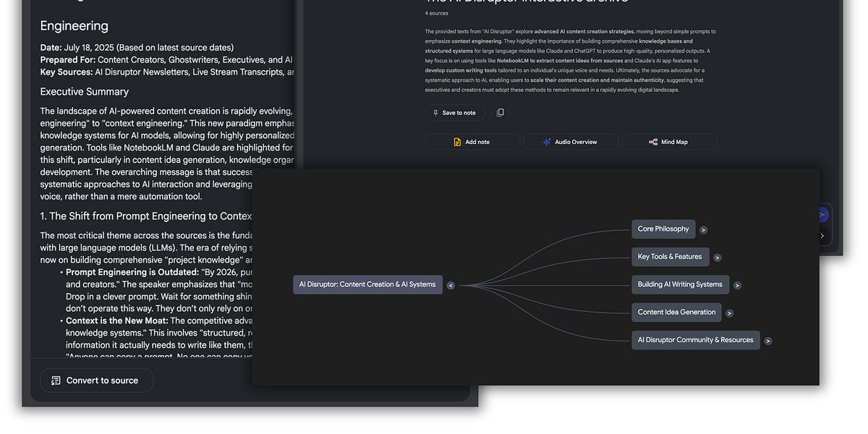Select the Key Tools & Features node
Viewport: 868px width, 434px height.
[x=670, y=257]
